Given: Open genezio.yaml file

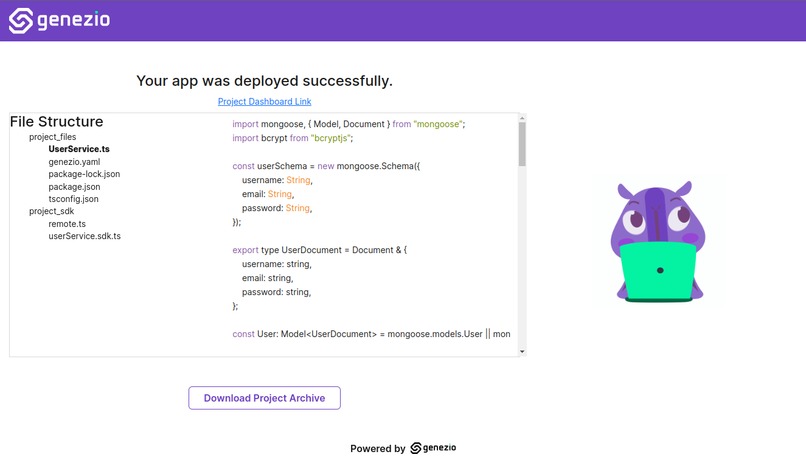Looking at the screenshot, I should 75,161.
